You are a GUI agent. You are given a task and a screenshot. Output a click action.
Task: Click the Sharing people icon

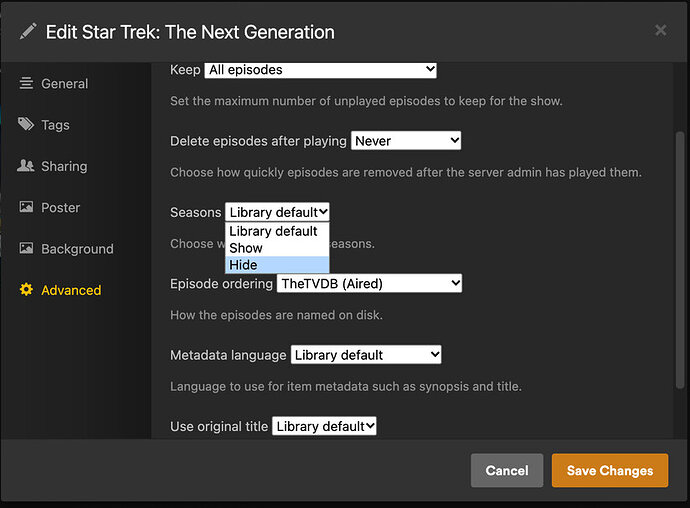tap(26, 166)
